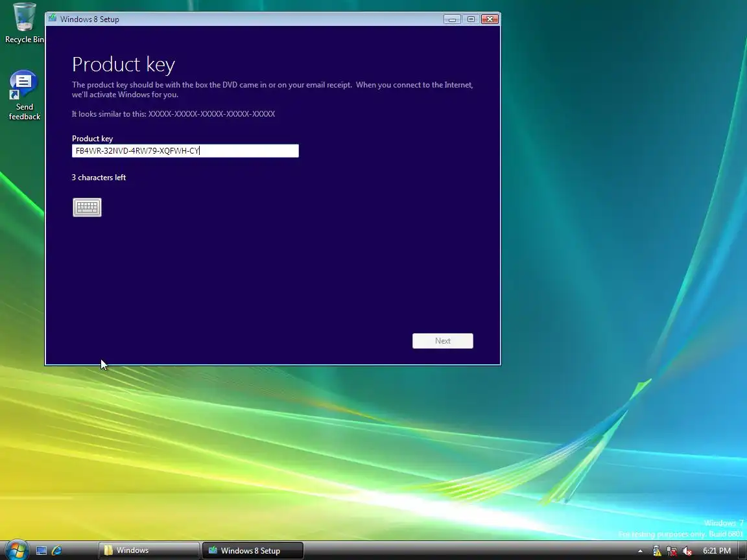Viewport: 747px width, 560px height.
Task: Switch to the Windows folder taskbar button
Action: 148,550
